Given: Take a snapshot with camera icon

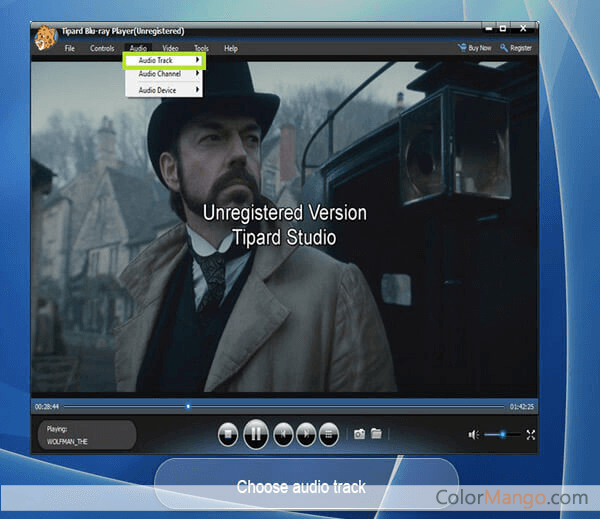Looking at the screenshot, I should (x=360, y=434).
